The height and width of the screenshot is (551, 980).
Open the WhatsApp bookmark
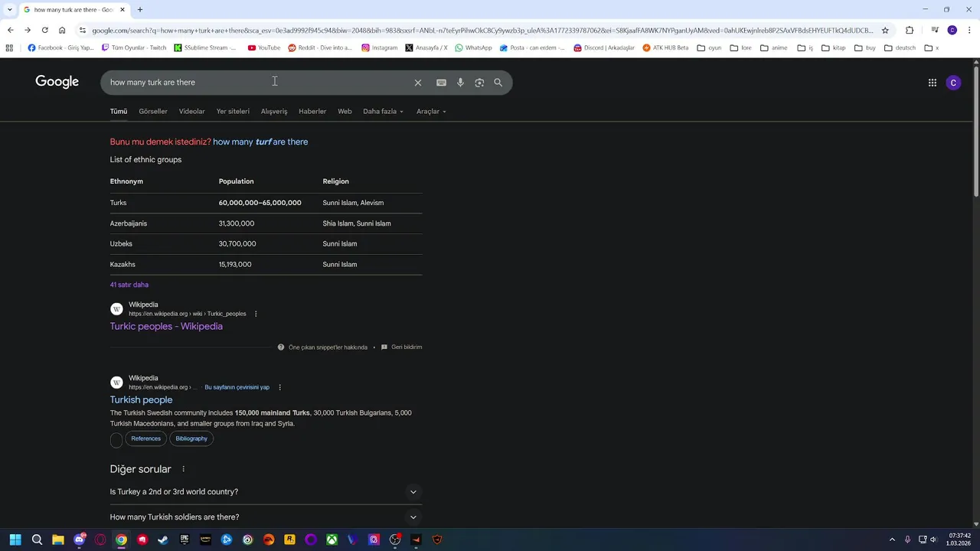473,47
